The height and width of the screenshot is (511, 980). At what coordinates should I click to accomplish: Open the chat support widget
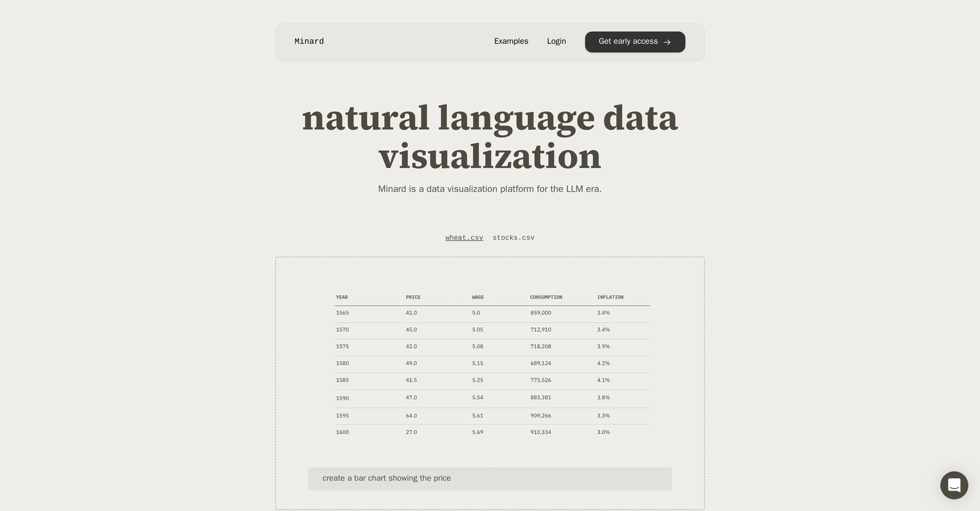(x=954, y=485)
